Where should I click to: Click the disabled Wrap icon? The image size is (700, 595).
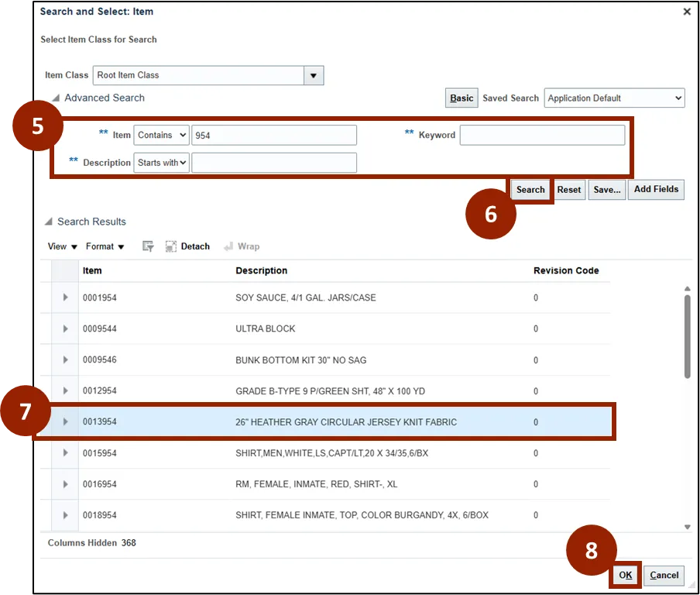pos(228,246)
